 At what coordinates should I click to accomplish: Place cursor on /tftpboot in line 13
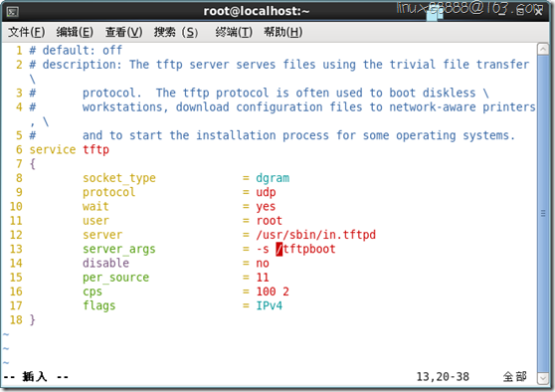point(305,249)
